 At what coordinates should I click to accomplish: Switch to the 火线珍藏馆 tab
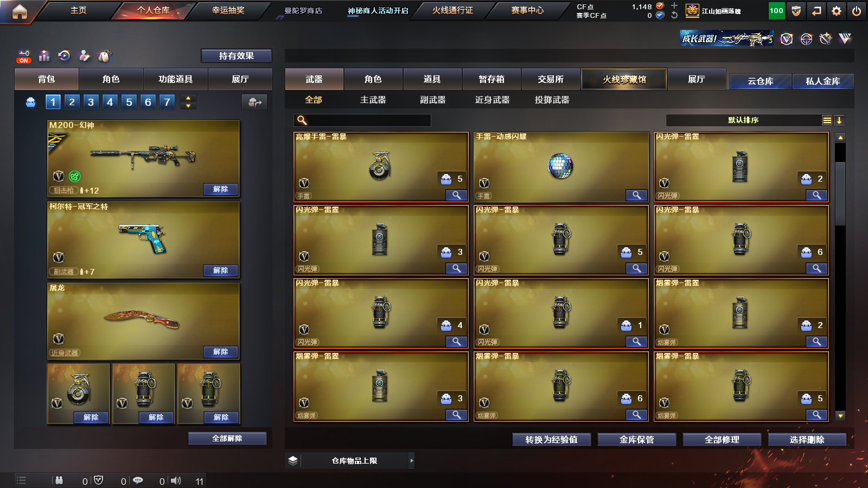pyautogui.click(x=624, y=79)
